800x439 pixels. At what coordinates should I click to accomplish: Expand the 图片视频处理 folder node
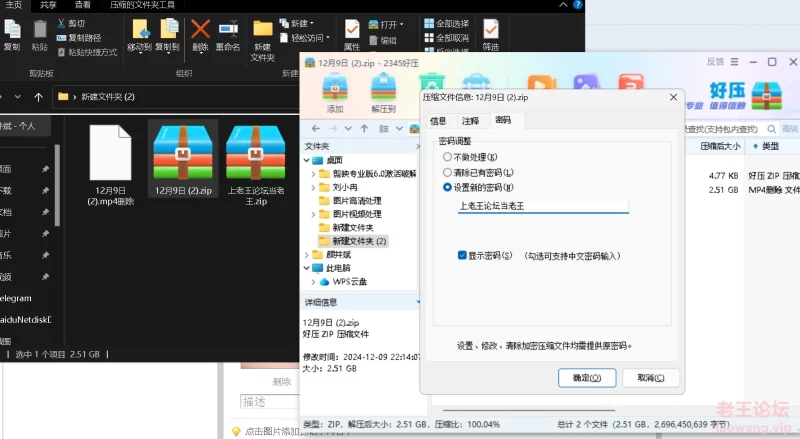click(x=313, y=214)
